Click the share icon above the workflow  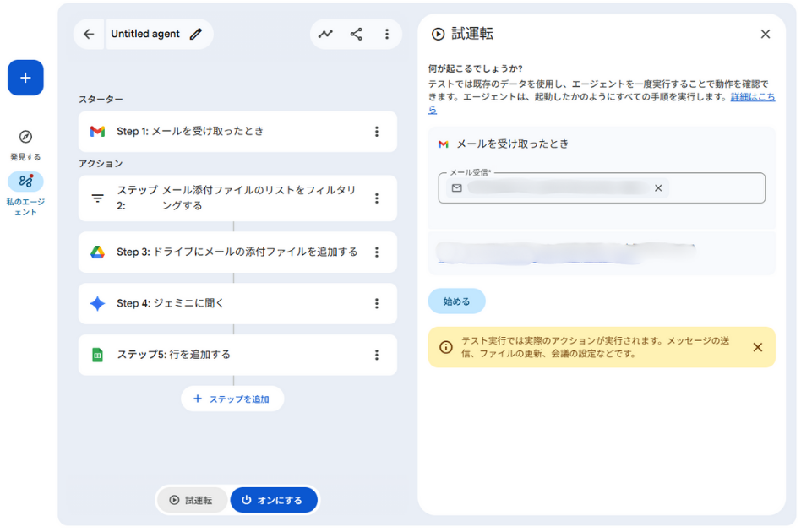click(356, 34)
